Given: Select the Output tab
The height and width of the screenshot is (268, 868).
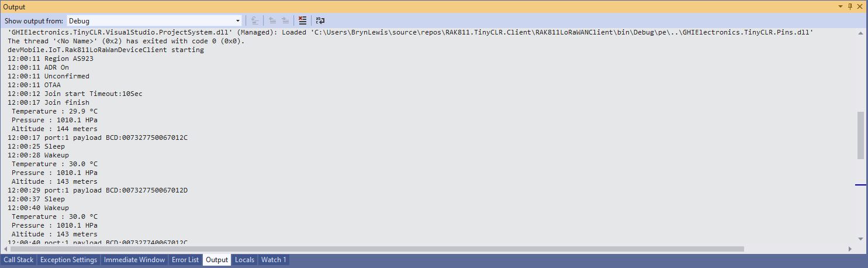Looking at the screenshot, I should click(x=216, y=260).
